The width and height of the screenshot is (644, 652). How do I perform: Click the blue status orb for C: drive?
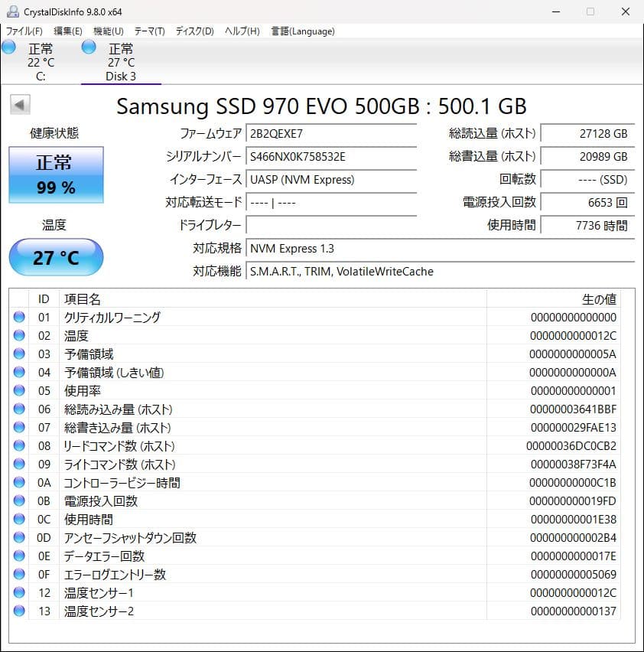(x=8, y=47)
